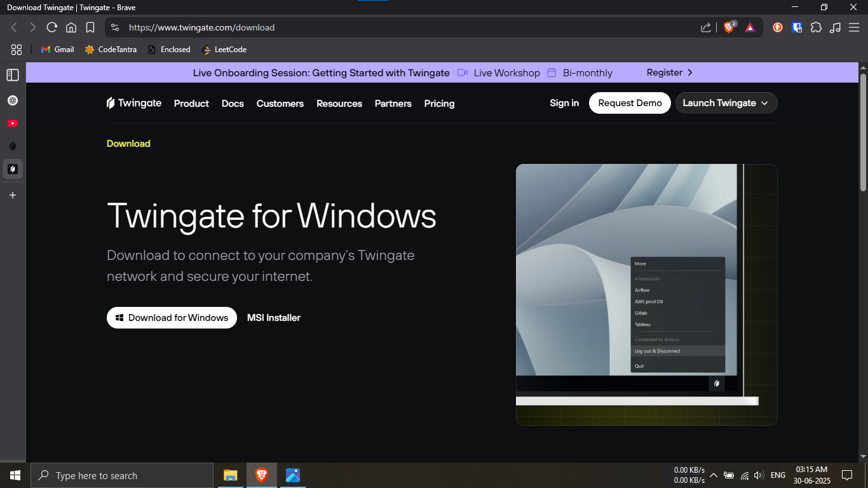Screen dimensions: 868x488
Task: Open the Bitwarden extension icon
Action: pyautogui.click(x=797, y=27)
